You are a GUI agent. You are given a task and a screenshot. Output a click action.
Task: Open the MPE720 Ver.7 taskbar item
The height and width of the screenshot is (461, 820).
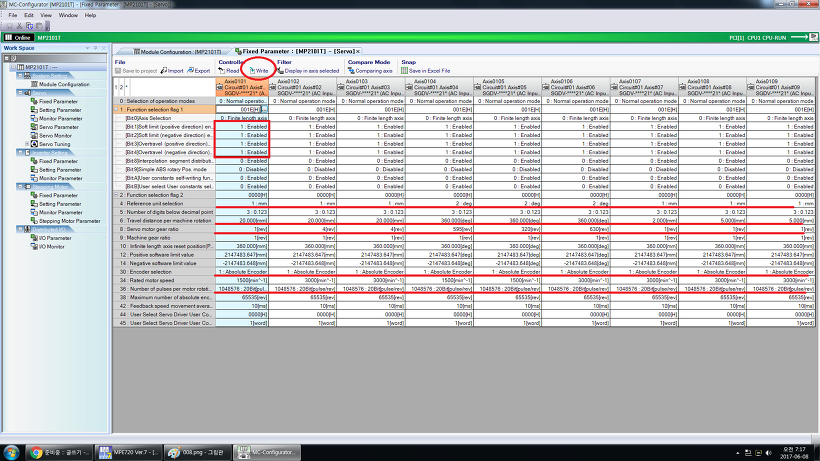(128, 452)
